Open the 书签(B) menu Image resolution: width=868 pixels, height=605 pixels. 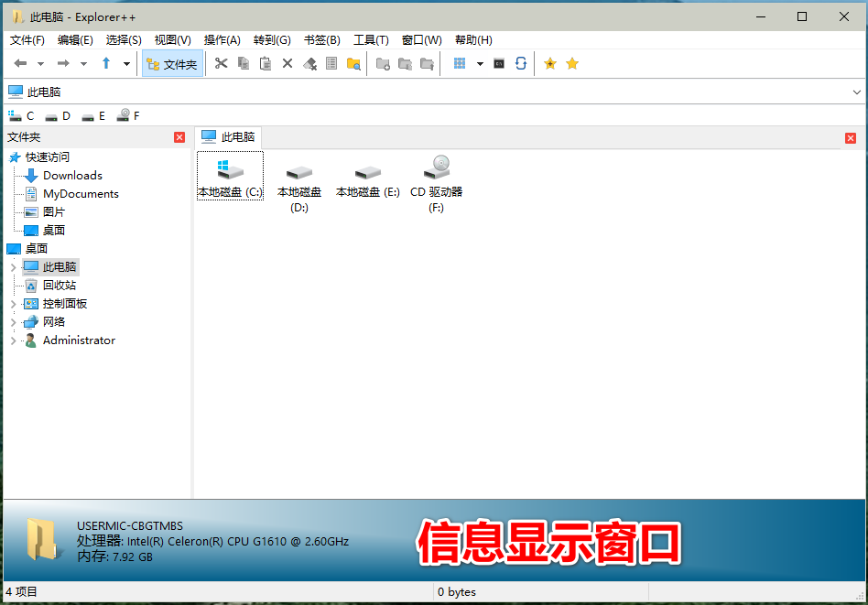click(x=321, y=39)
